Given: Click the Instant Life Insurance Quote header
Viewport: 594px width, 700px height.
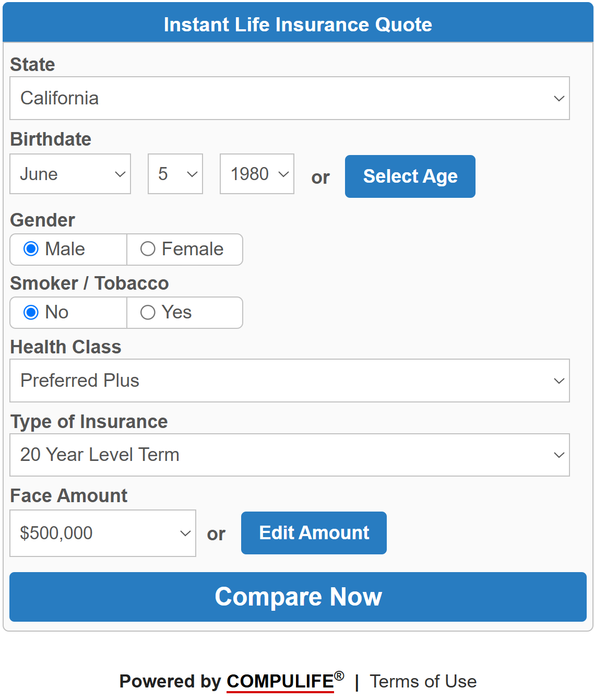Looking at the screenshot, I should pyautogui.click(x=298, y=25).
